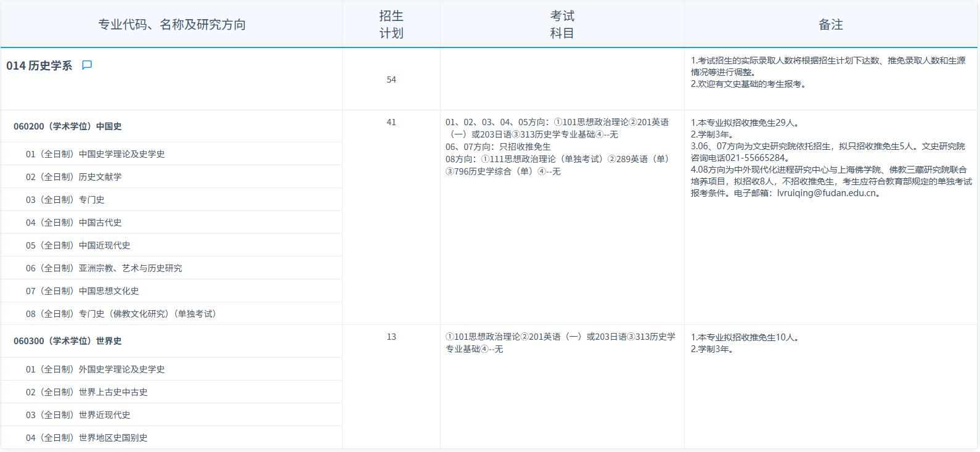This screenshot has width=980, height=452.
Task: Click the 060300 世界史 major row
Action: coord(68,341)
